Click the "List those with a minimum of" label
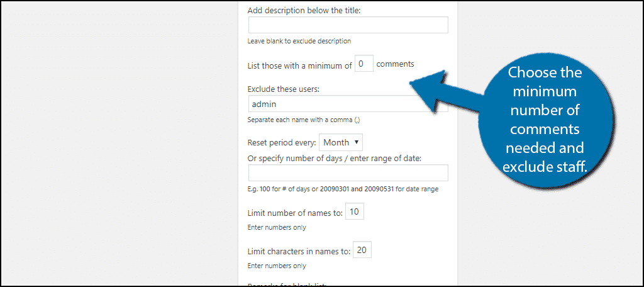This screenshot has width=644, height=287. (299, 65)
